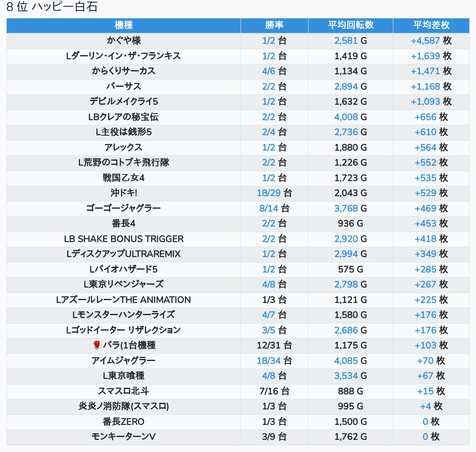This screenshot has height=452, width=476.
Task: Open the 8/14 link for ゴーゴージャグラー
Action: 268,208
